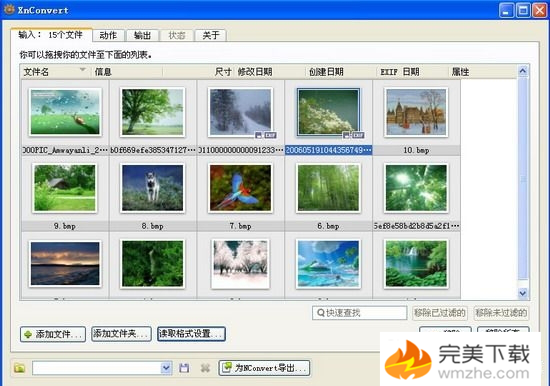This screenshot has width=550, height=386.
Task: Select the wolf thumbnail 8.bmp
Action: tap(153, 188)
